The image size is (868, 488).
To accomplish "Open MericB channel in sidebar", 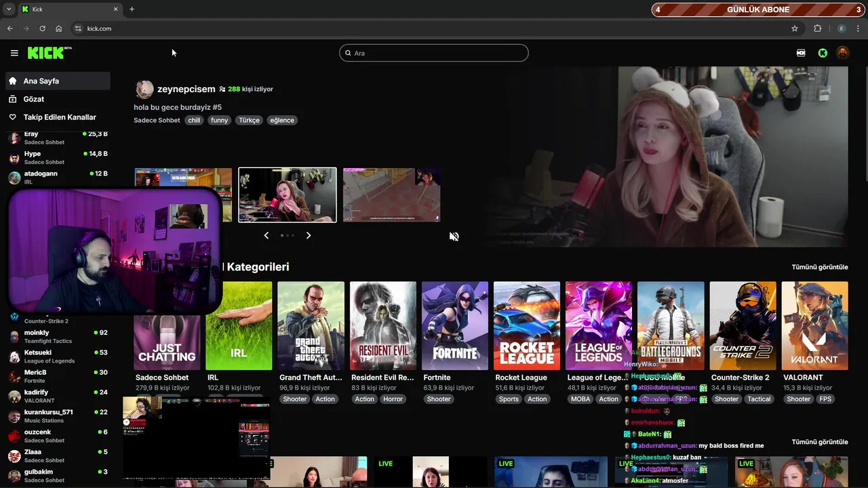I will pyautogui.click(x=58, y=376).
